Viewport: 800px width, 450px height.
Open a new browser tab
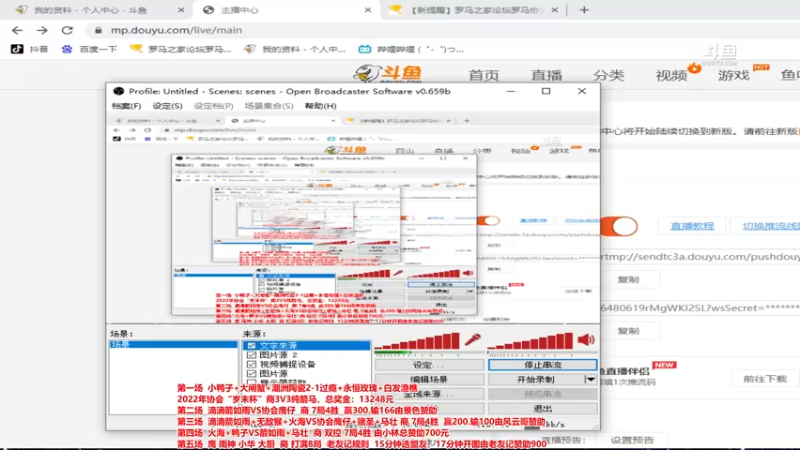pyautogui.click(x=584, y=10)
